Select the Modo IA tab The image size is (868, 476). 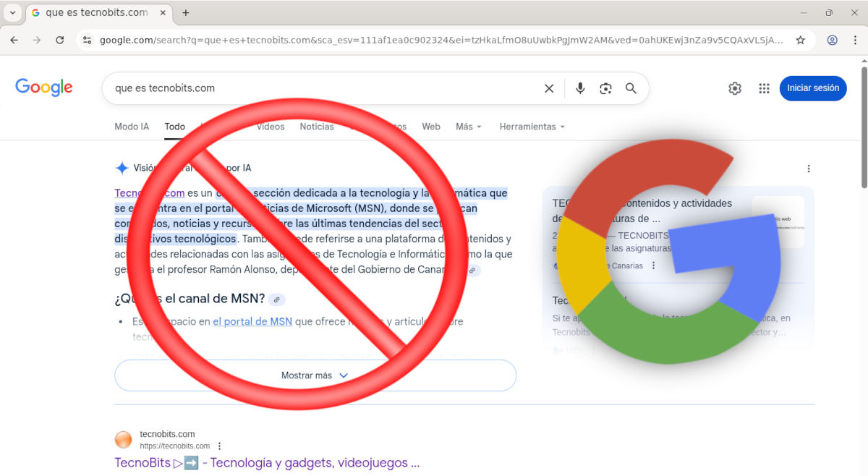pyautogui.click(x=132, y=127)
